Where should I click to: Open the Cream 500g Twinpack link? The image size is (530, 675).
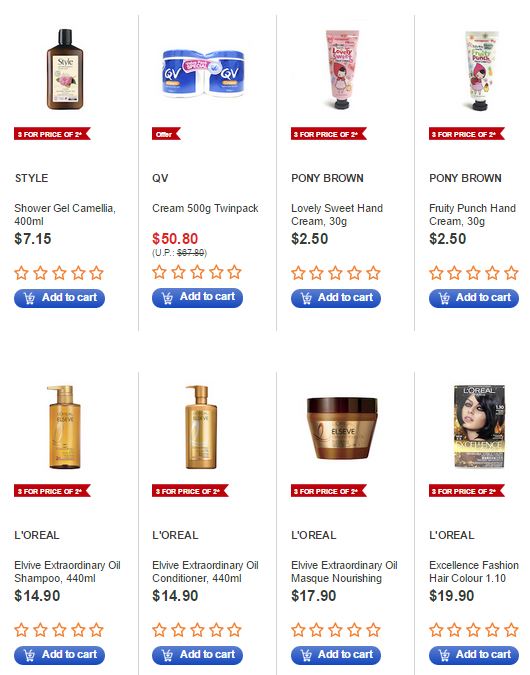pos(205,208)
